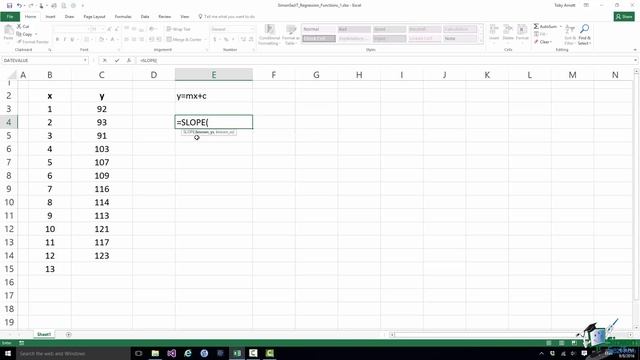
Task: Apply the Normal cell style
Action: tap(319, 29)
